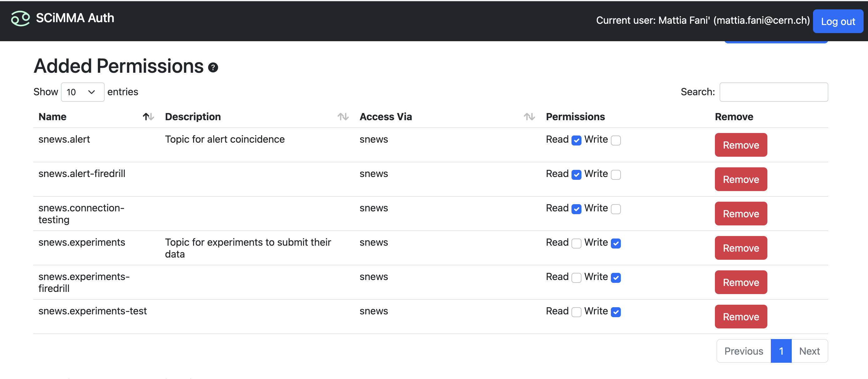Remove the snews.experiments-firedrill permission
868x379 pixels.
click(x=741, y=283)
